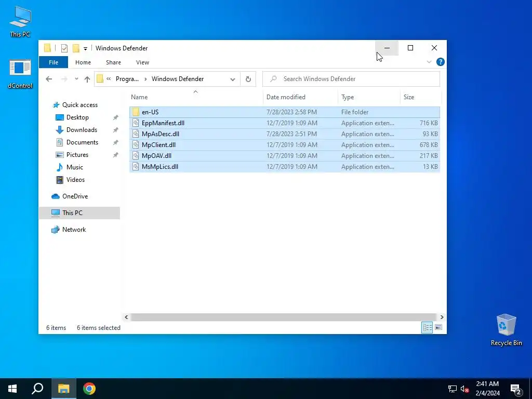The image size is (532, 399).
Task: Select the MpClient.dll file icon
Action: coord(136,145)
